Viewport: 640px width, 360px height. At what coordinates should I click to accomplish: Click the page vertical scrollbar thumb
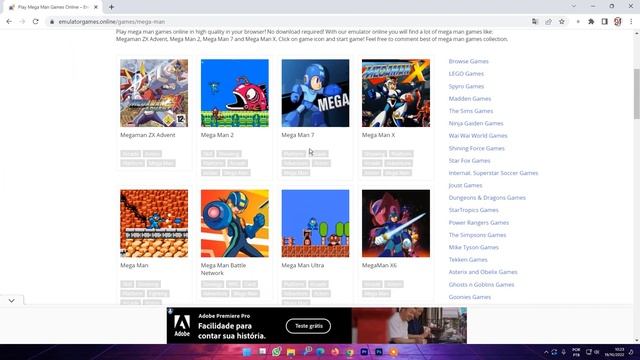coord(636,94)
